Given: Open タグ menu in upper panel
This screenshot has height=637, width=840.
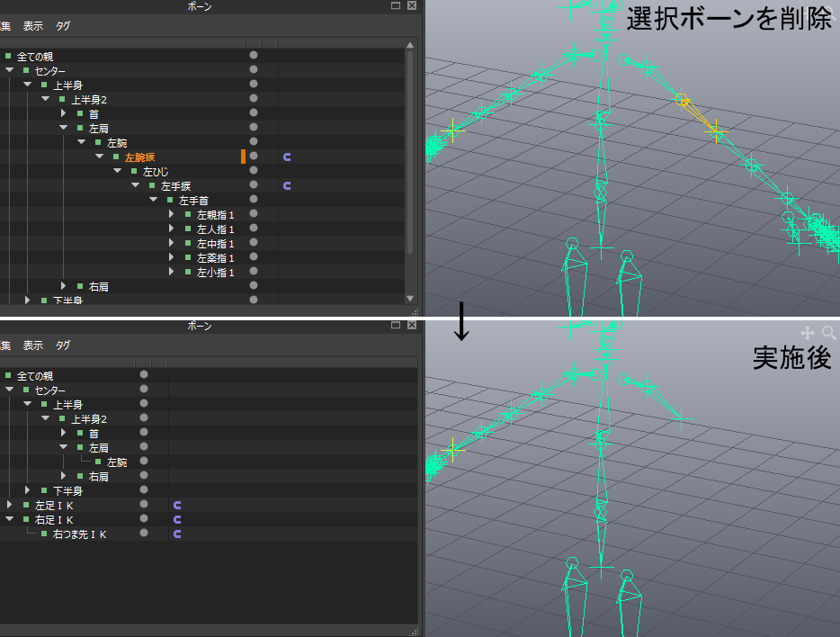Looking at the screenshot, I should pyautogui.click(x=63, y=26).
